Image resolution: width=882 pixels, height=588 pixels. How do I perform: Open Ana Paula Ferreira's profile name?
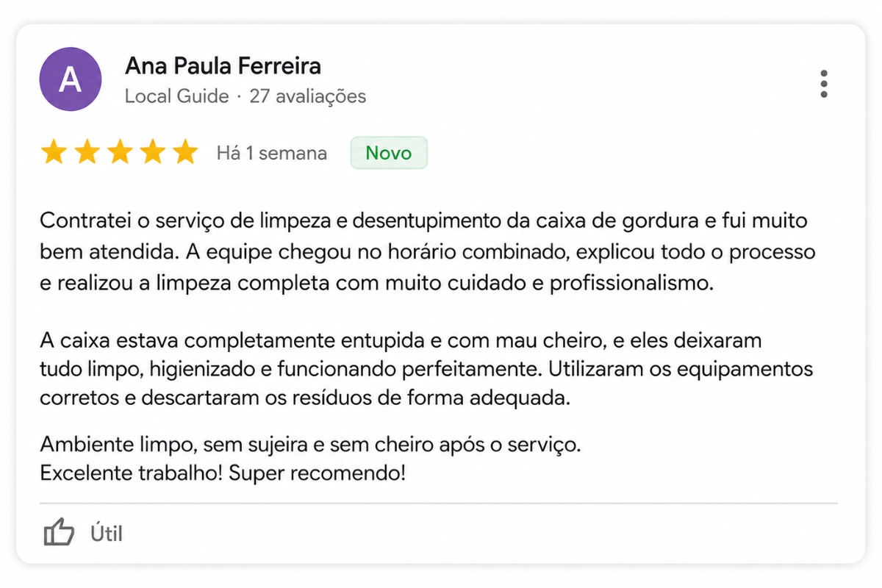tap(223, 66)
